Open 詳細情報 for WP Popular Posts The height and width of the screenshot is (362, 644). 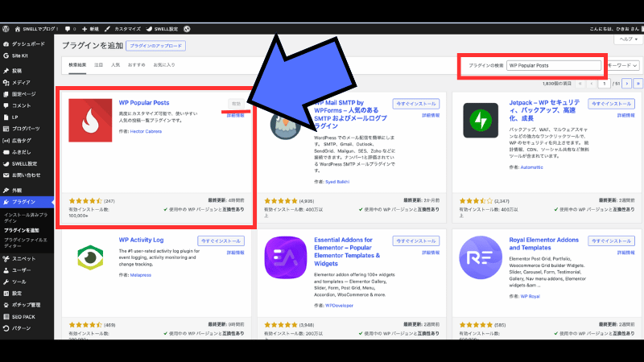click(235, 116)
